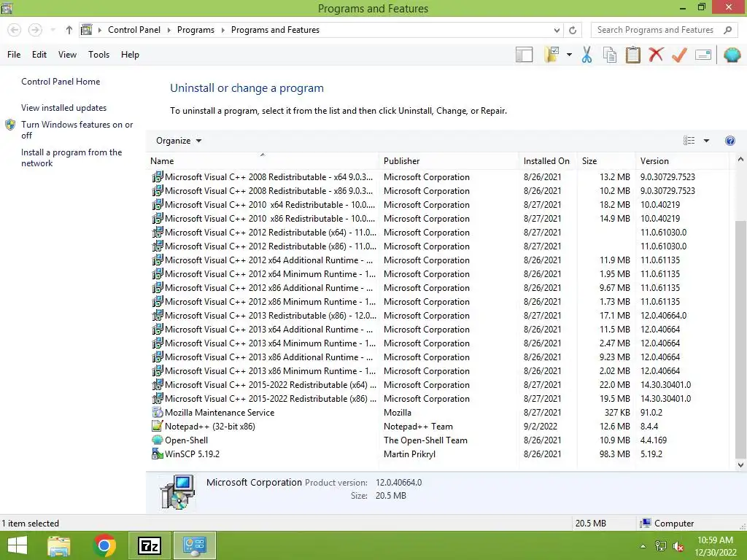Click the orange checkmark Properties icon
747x560 pixels.
[x=679, y=55]
